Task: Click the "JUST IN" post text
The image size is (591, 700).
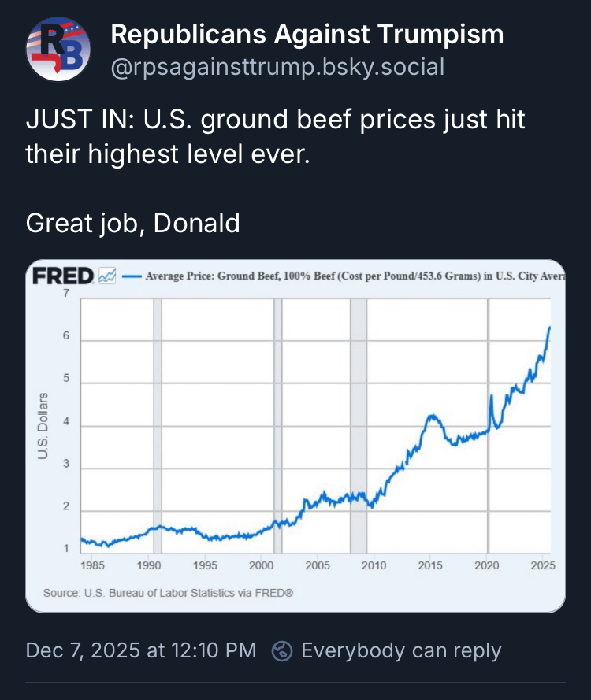Action: [x=275, y=138]
